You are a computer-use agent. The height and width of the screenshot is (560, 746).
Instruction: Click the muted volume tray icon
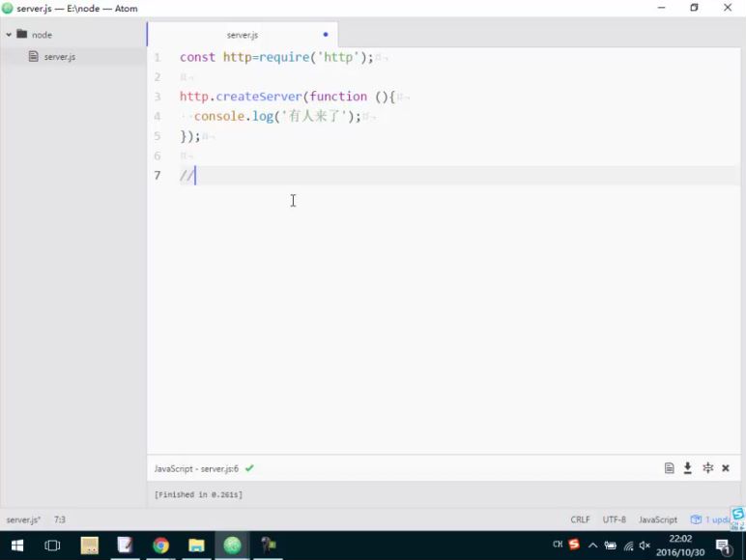(x=645, y=546)
